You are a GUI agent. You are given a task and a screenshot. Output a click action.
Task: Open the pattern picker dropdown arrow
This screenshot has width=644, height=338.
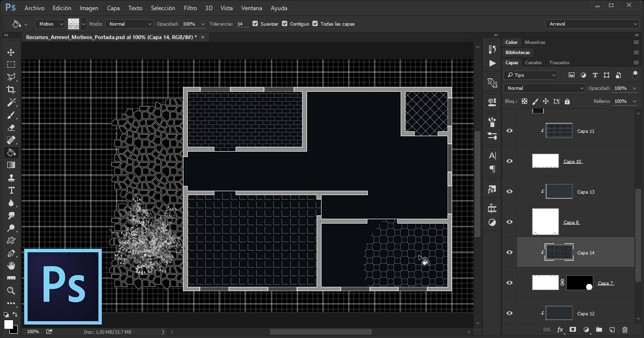[84, 24]
